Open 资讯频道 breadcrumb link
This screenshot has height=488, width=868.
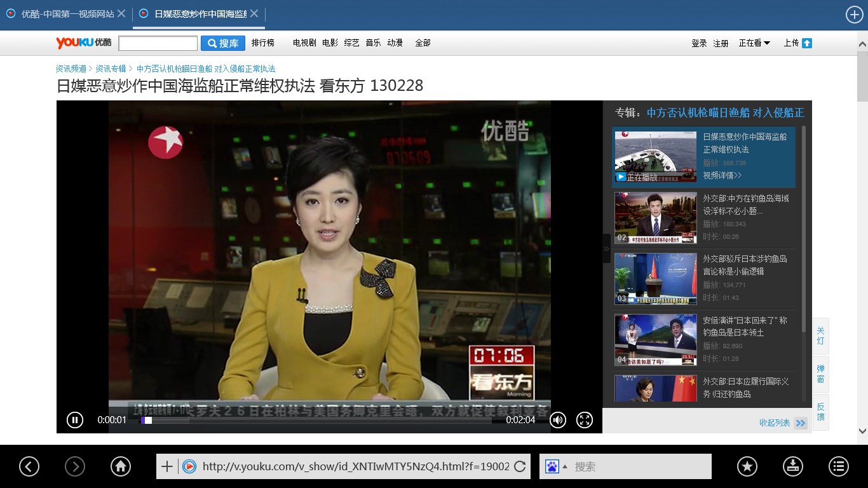(71, 69)
